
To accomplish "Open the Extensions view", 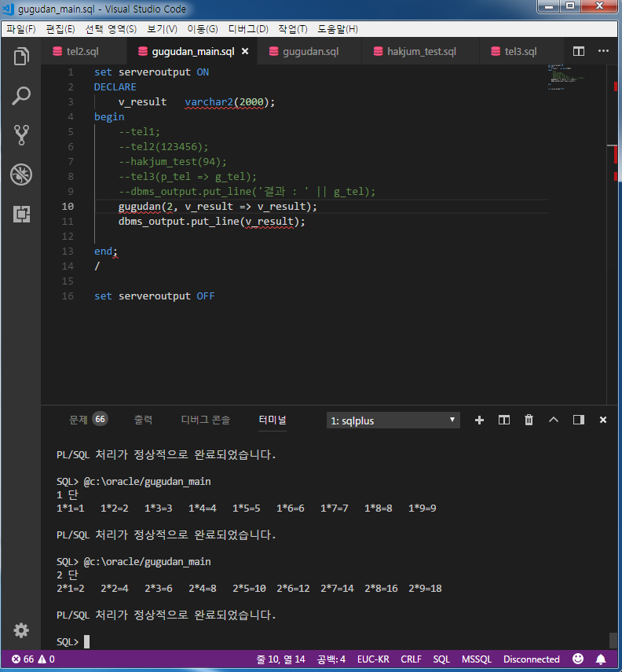I will coord(21,214).
